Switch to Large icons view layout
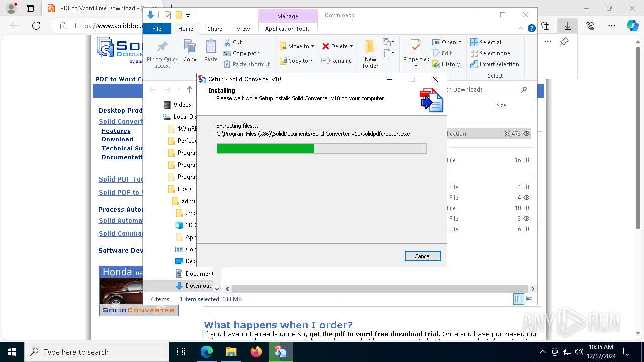Viewport: 644px width, 362px height. point(529,299)
